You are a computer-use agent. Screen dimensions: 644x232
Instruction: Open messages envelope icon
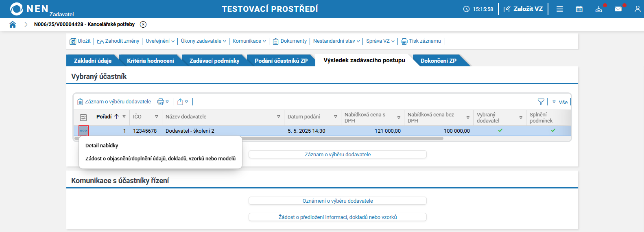pyautogui.click(x=618, y=9)
